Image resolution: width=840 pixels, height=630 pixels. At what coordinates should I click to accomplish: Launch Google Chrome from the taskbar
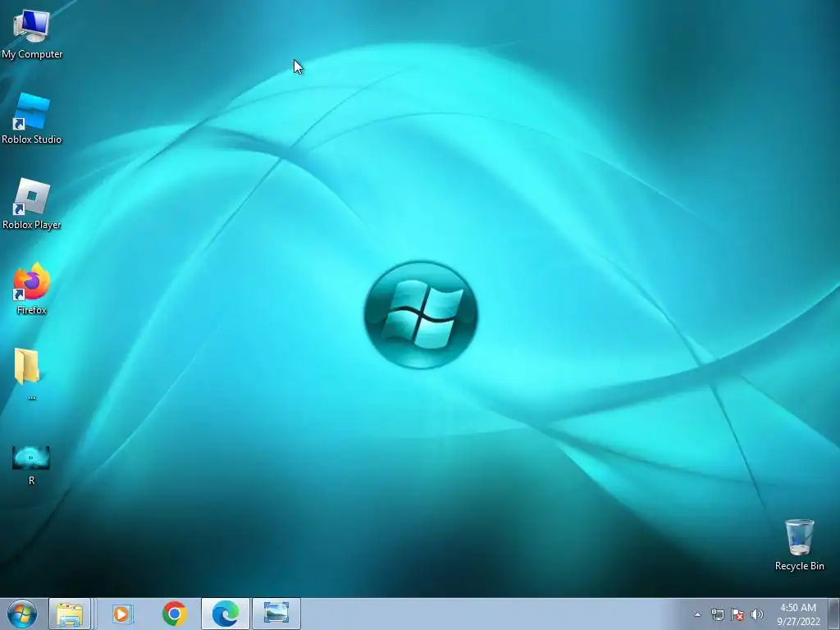pyautogui.click(x=174, y=614)
